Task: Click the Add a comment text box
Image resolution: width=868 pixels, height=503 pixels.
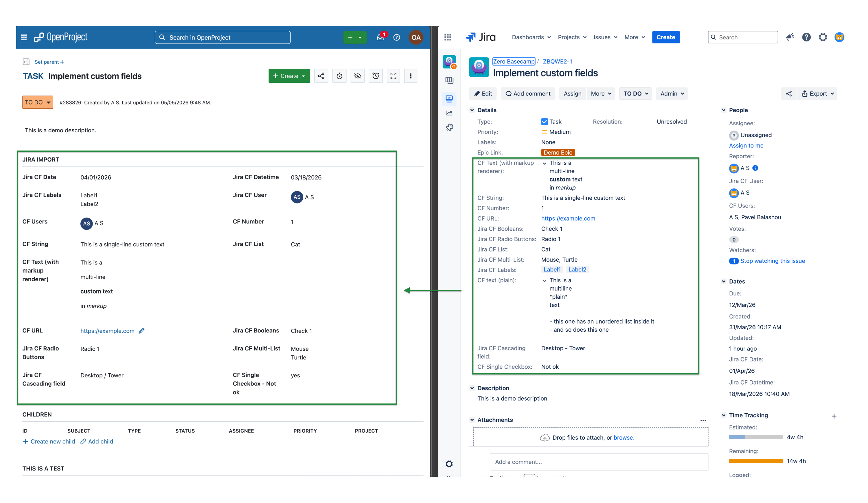Action: pos(599,462)
